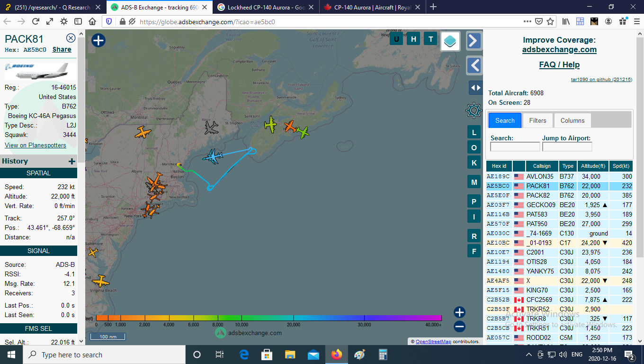The height and width of the screenshot is (364, 644).
Task: Toggle the O map option button
Action: 474,147
